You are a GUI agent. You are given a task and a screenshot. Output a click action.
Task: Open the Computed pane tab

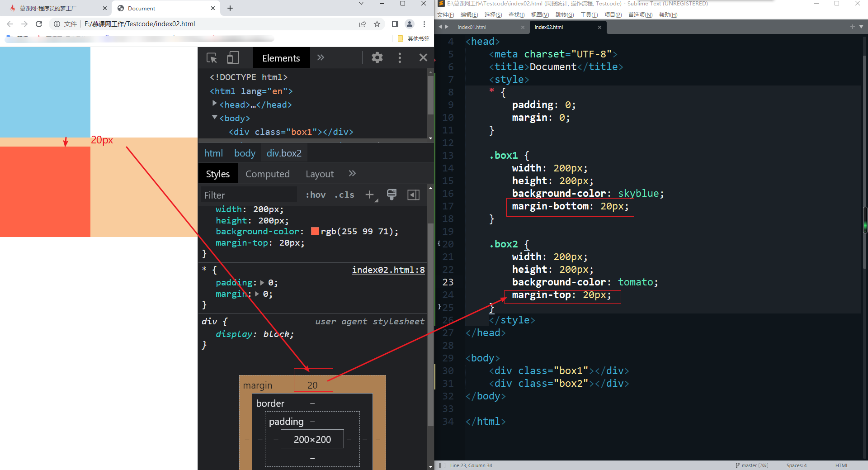pos(268,174)
